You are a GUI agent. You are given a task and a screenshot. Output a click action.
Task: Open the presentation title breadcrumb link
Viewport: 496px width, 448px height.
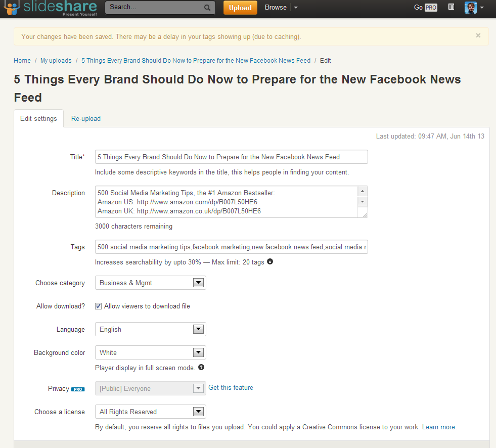(196, 61)
